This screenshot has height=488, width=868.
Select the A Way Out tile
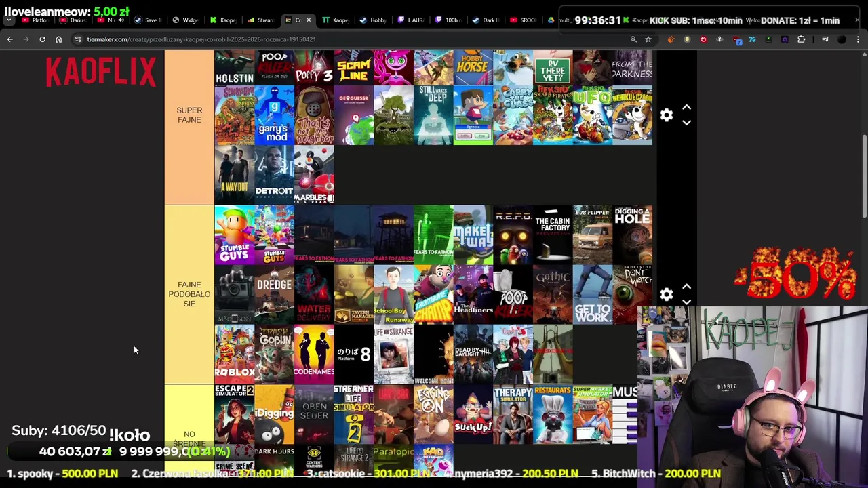click(x=234, y=175)
